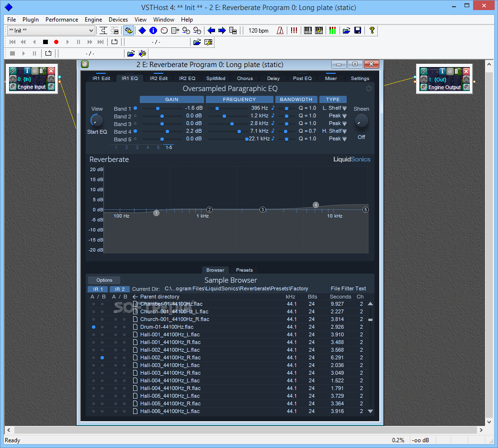Click the blue circle info icon in toolbar
The height and width of the screenshot is (448, 498).
[x=153, y=31]
